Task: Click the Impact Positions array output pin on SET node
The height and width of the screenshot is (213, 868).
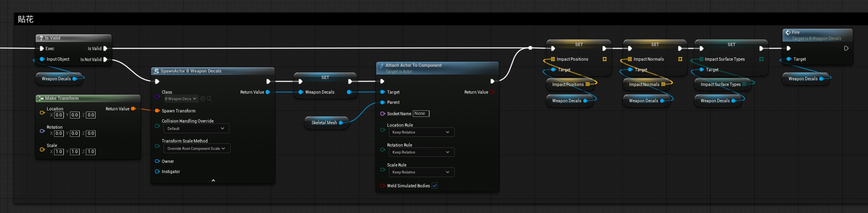Action: coord(604,59)
